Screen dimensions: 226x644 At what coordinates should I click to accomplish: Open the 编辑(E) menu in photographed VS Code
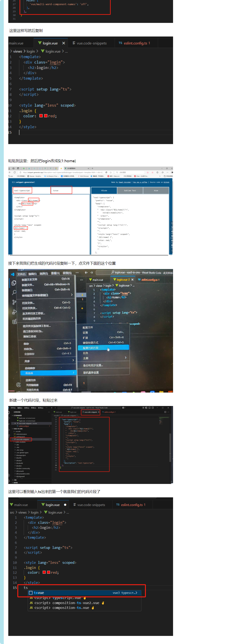[32, 274]
